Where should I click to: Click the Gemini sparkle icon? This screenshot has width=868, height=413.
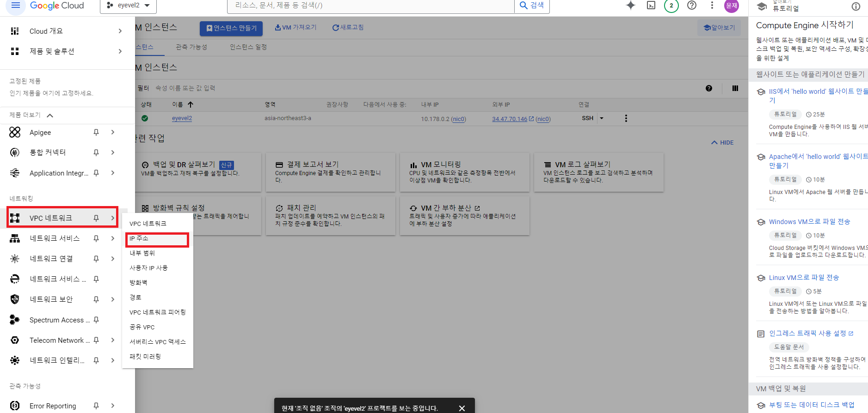click(631, 6)
